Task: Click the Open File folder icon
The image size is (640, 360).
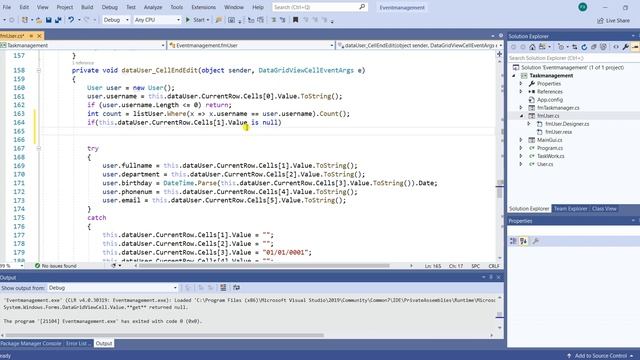Action: tap(39, 20)
